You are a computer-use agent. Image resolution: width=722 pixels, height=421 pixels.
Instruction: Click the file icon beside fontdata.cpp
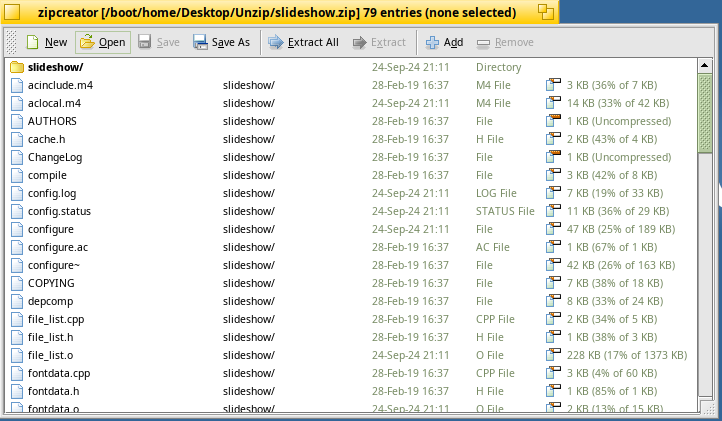click(17, 373)
